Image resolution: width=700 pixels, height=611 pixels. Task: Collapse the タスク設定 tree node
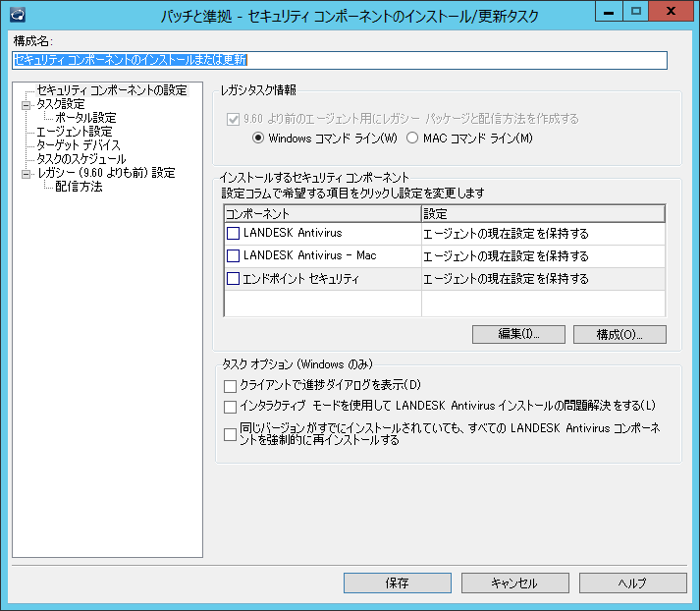pyautogui.click(x=26, y=105)
